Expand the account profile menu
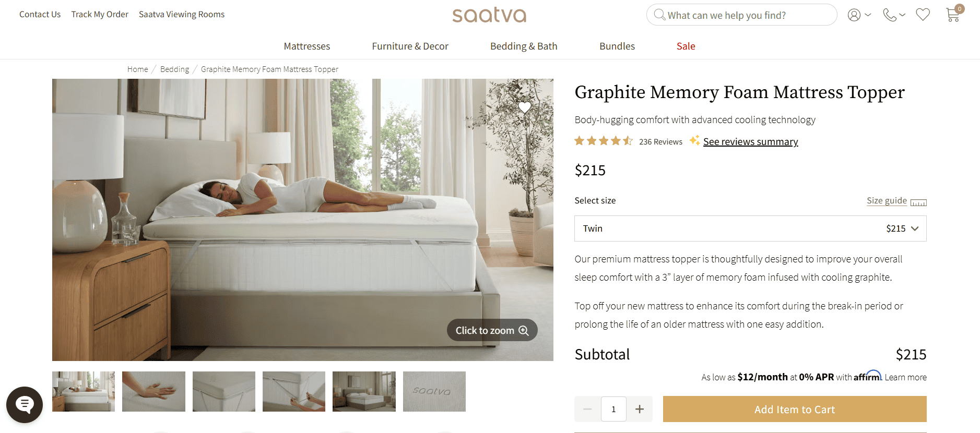 (x=859, y=15)
